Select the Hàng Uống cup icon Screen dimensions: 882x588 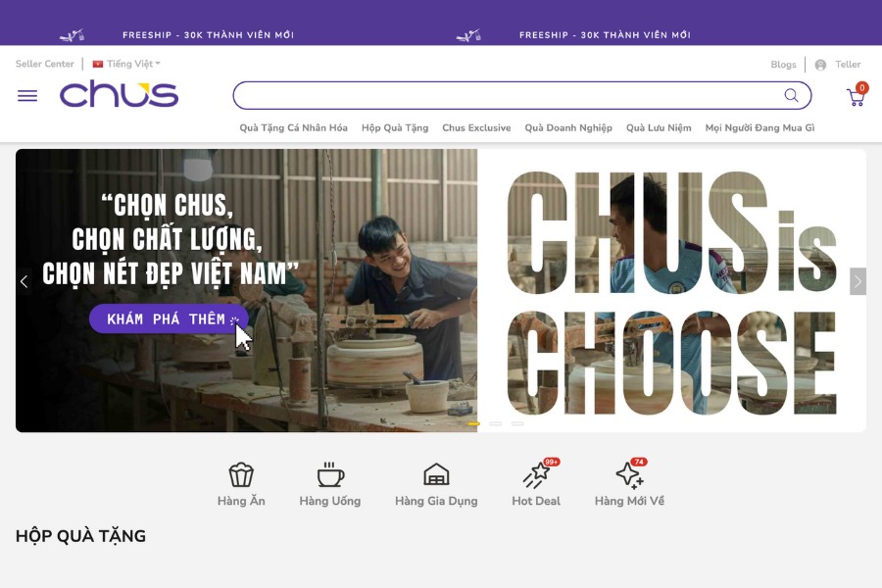click(330, 474)
